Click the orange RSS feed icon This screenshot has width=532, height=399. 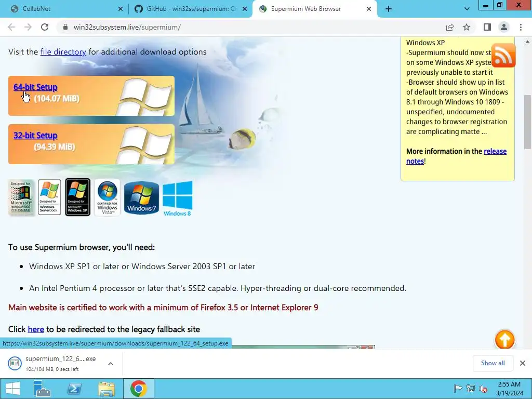click(x=503, y=55)
